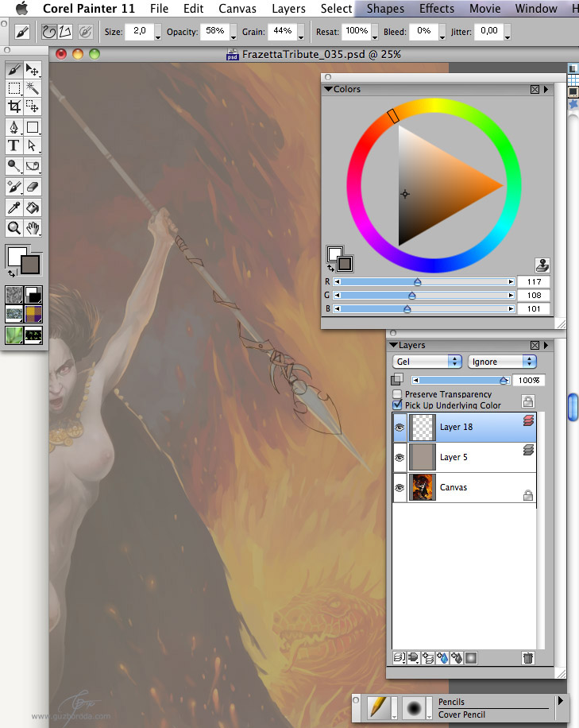Click the trash icon in Layers panel
This screenshot has width=579, height=728.
point(528,658)
